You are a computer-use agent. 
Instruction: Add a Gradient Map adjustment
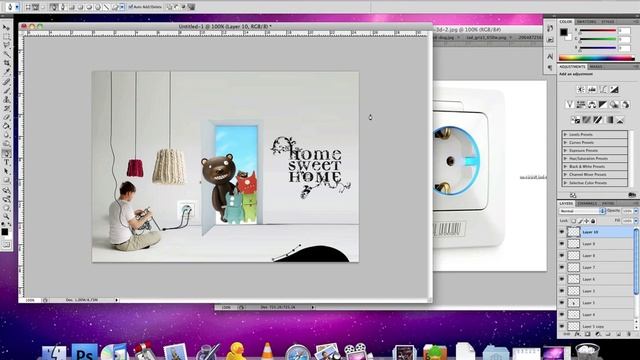609,120
